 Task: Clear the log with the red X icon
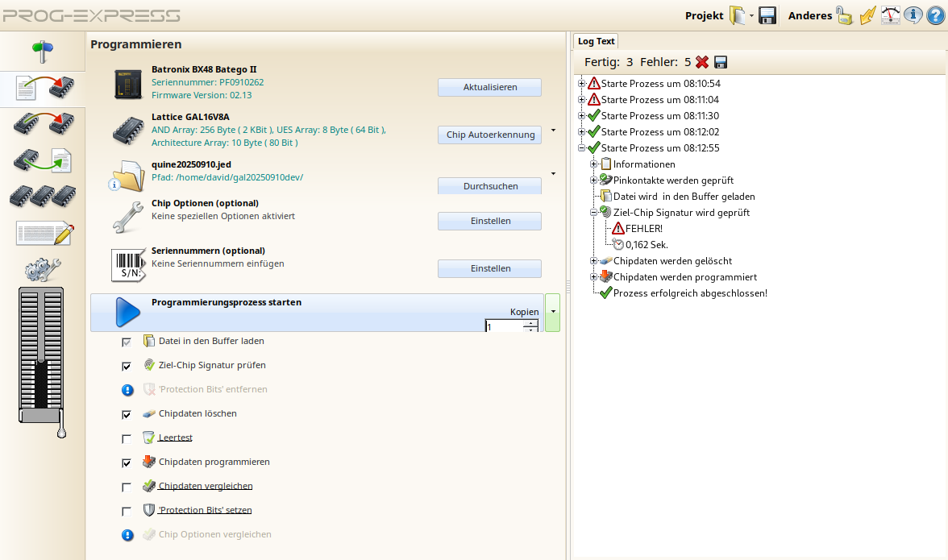702,62
